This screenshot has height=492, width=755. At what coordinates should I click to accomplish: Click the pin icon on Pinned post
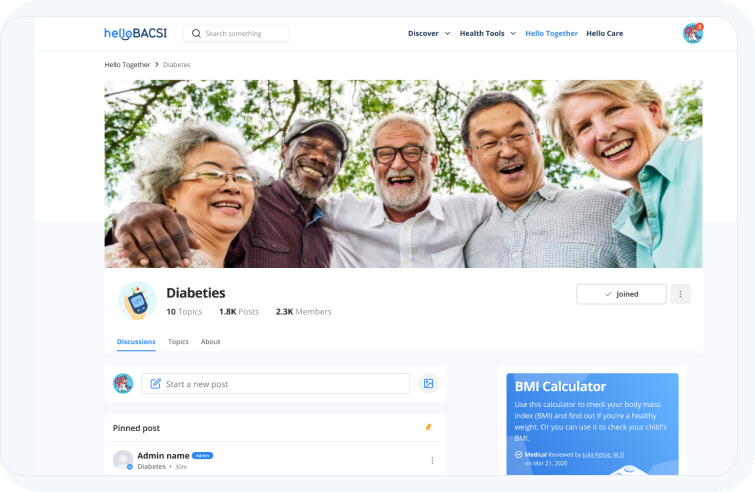[x=428, y=427]
